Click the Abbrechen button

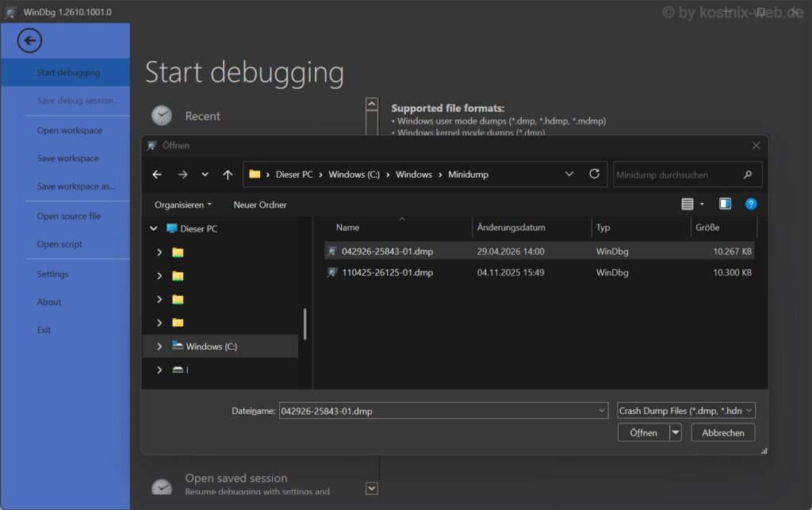(x=723, y=432)
